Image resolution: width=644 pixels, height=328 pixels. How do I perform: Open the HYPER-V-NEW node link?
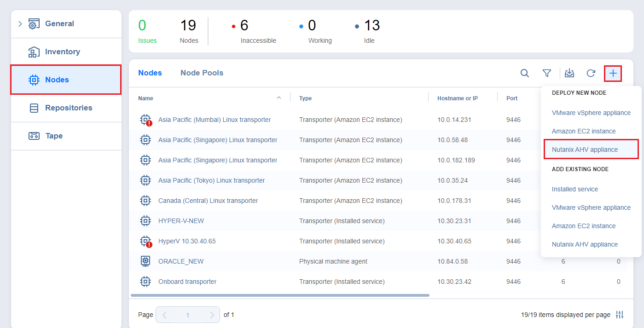point(181,221)
